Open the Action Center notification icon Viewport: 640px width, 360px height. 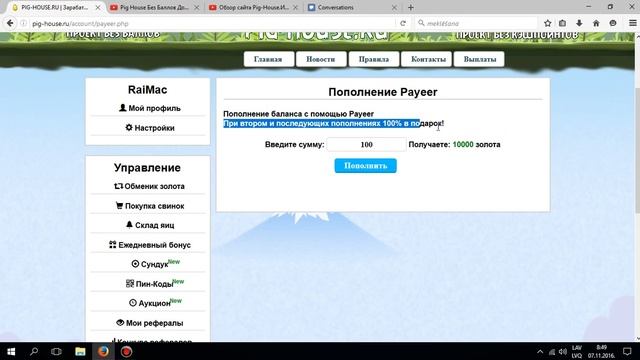point(627,351)
